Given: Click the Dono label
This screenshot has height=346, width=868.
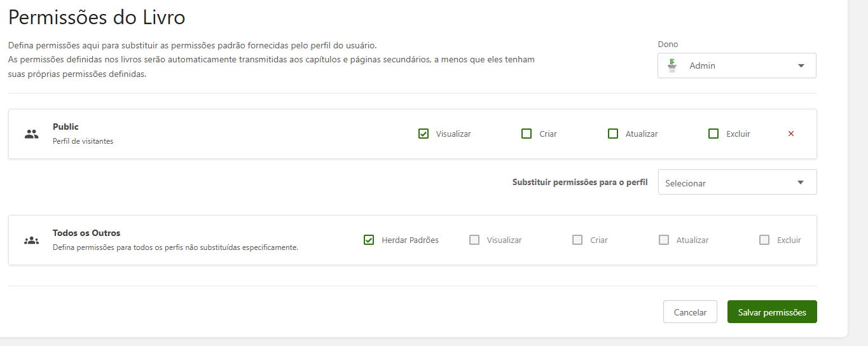Looking at the screenshot, I should point(668,45).
